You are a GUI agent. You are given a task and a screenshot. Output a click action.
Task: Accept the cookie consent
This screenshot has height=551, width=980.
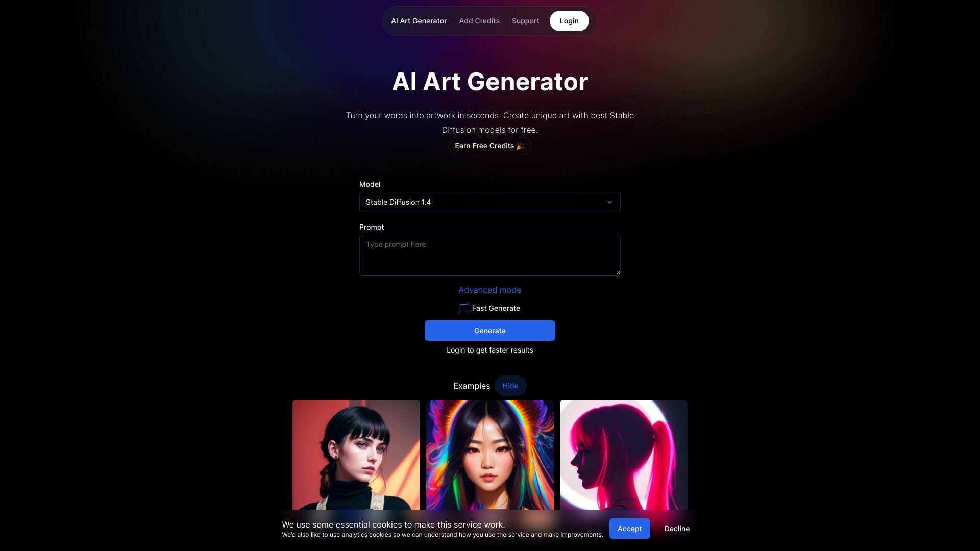[x=629, y=528]
